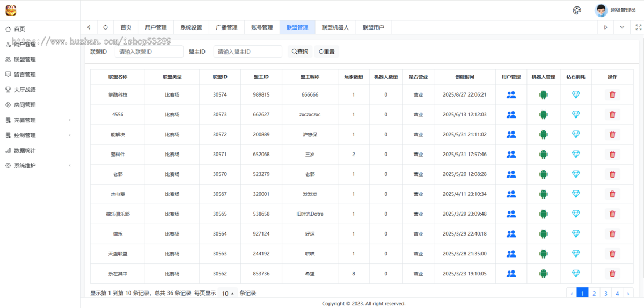Select the timestamp 2025/6/13 12:12:03
Viewport: 644px width, 308px height.
464,114
